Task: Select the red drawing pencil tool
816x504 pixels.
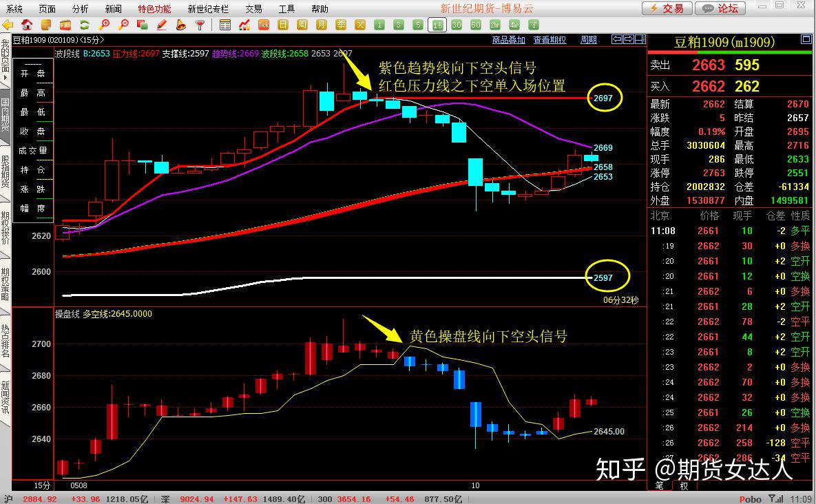Action: [162, 25]
